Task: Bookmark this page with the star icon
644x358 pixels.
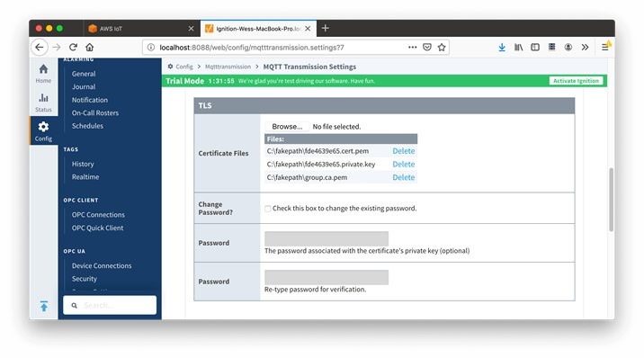Action: pos(442,47)
